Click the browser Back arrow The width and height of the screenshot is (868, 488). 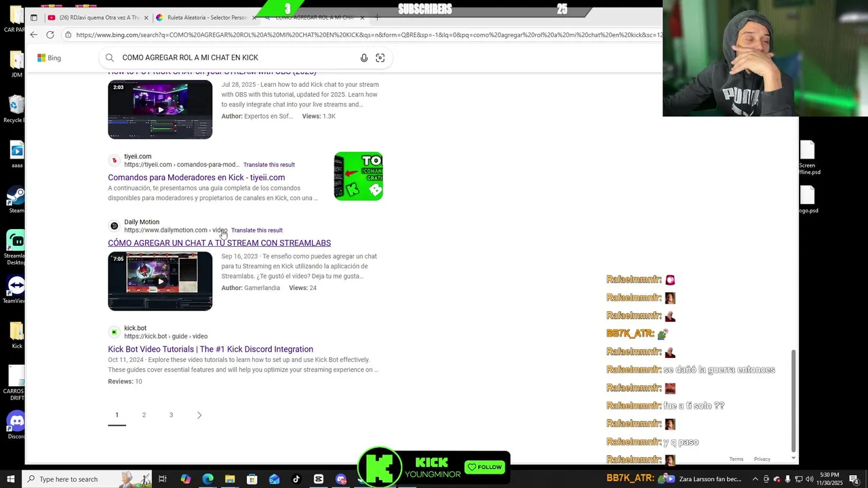(33, 35)
